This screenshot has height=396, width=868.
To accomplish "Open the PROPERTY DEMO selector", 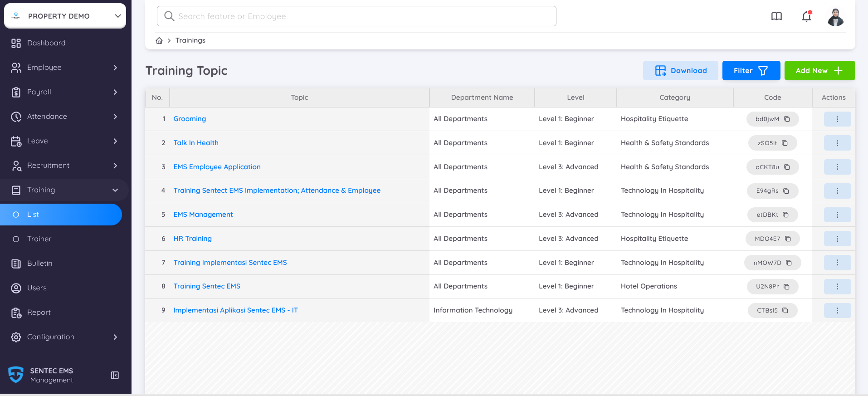I will click(65, 16).
